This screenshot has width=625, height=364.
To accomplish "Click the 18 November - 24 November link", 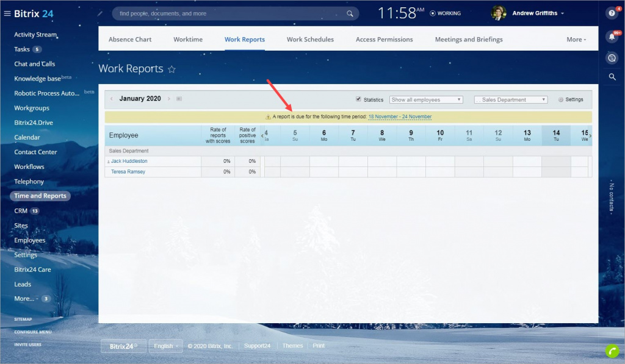I will (400, 116).
